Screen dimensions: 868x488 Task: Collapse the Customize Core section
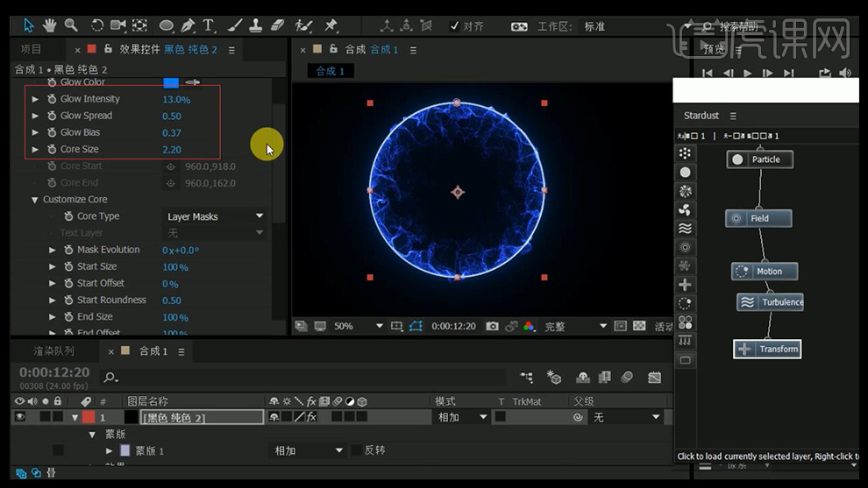click(x=35, y=200)
